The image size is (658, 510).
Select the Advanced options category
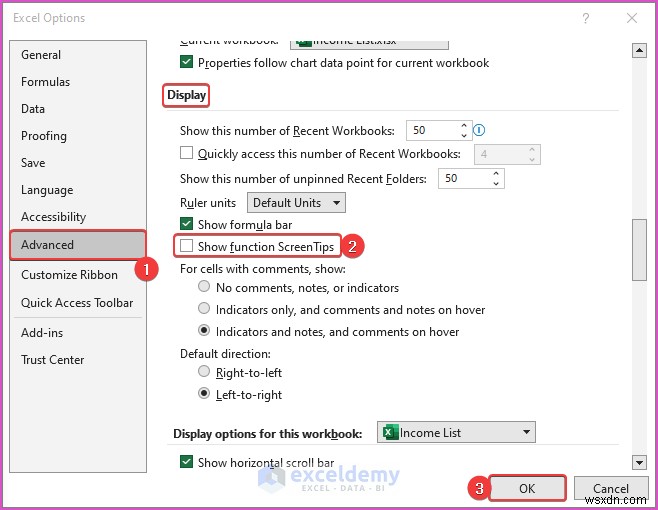(x=78, y=245)
